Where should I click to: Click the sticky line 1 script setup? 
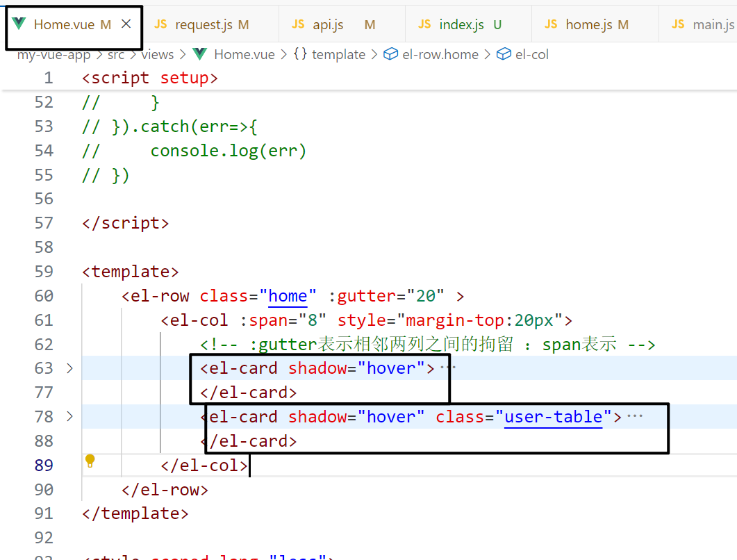point(150,78)
